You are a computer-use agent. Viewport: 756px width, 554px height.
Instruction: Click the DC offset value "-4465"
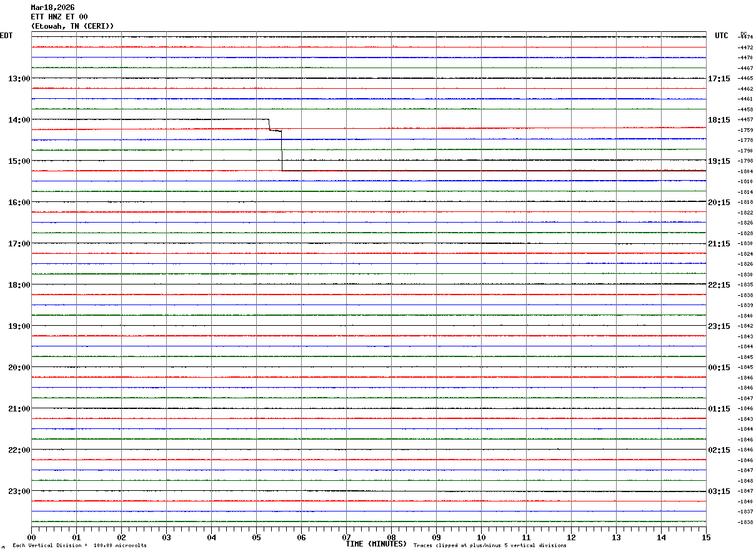tap(745, 78)
